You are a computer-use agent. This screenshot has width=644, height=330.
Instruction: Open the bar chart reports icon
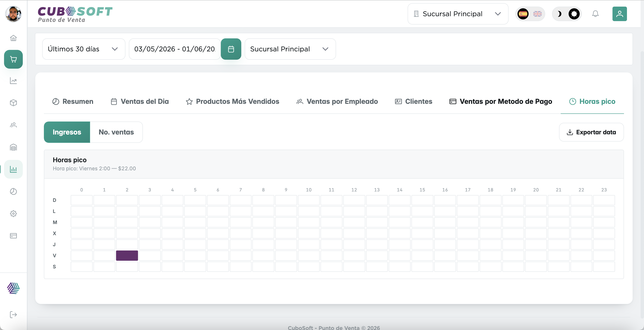(x=13, y=169)
